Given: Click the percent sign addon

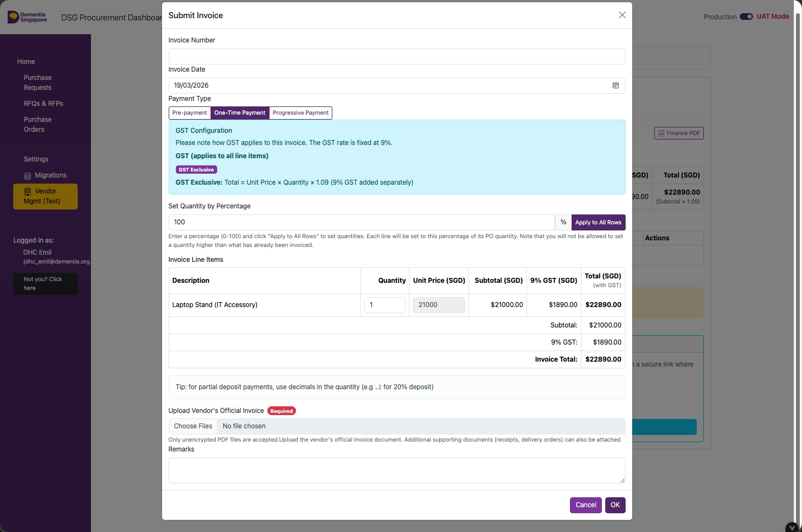Looking at the screenshot, I should pos(563,222).
